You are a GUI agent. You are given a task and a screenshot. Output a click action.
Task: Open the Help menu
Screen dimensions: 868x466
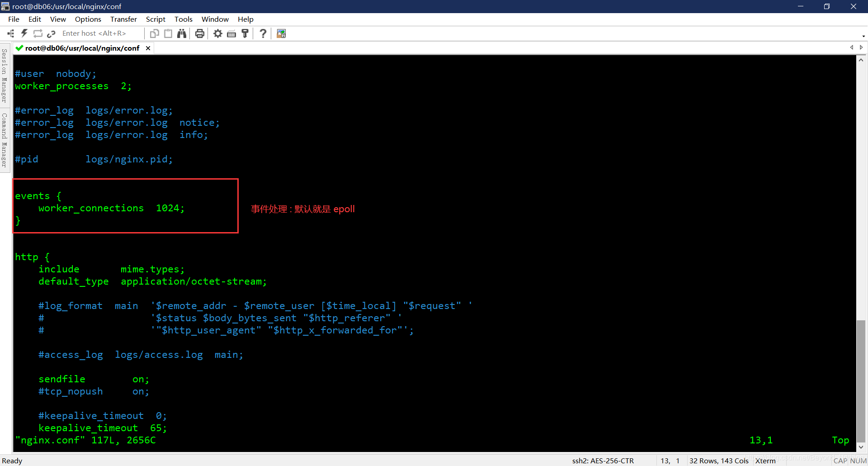click(245, 19)
